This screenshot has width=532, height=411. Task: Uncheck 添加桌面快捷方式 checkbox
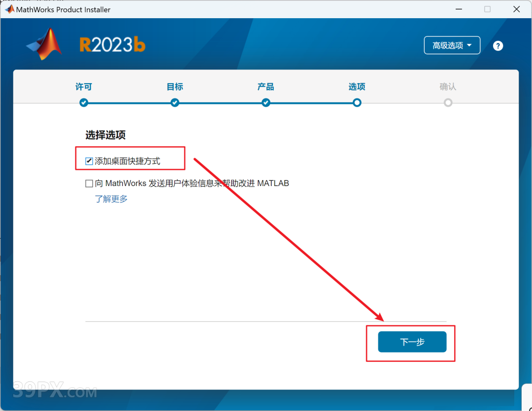[x=89, y=161]
